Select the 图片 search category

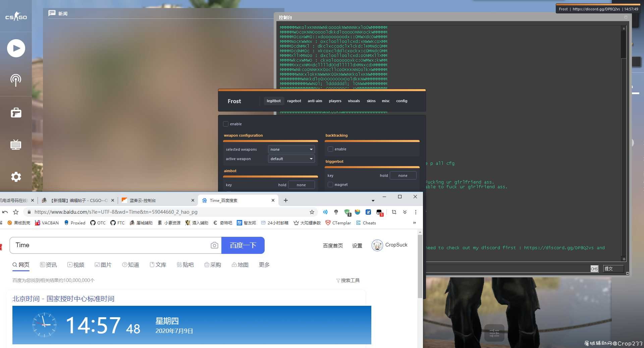pyautogui.click(x=103, y=265)
